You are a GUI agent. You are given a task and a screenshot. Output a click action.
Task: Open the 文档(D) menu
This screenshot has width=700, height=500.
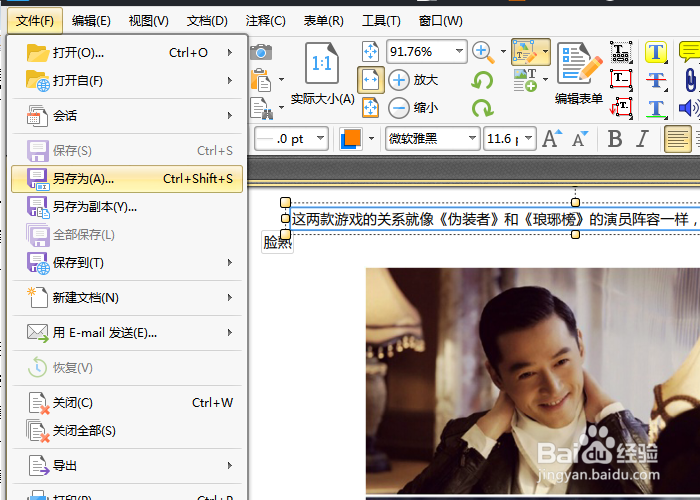[x=207, y=21]
